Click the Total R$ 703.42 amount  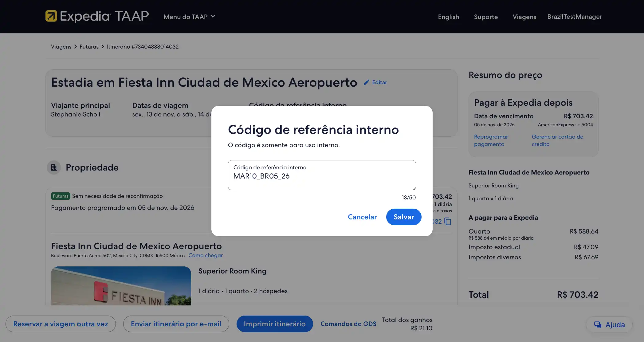pos(578,295)
